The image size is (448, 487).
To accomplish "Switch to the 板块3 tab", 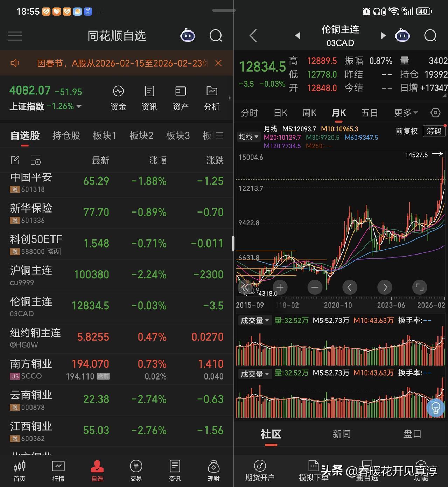I will (178, 135).
